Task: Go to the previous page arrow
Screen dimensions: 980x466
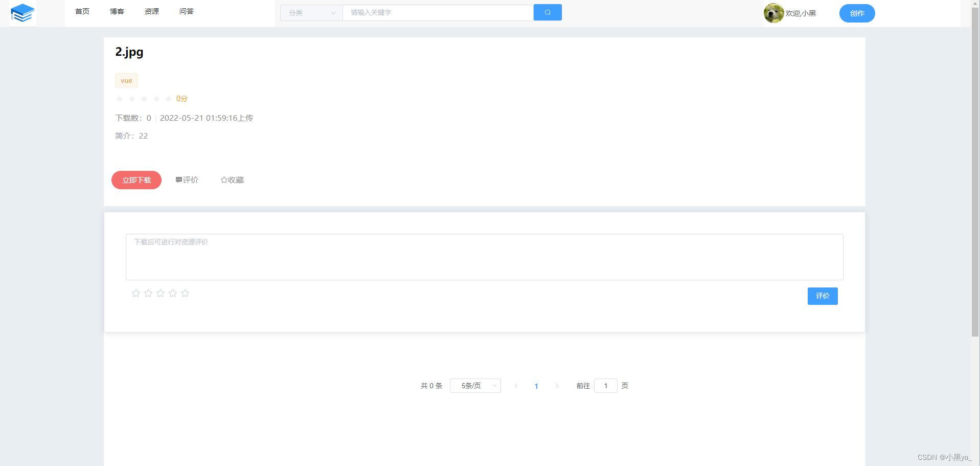Action: click(x=516, y=386)
